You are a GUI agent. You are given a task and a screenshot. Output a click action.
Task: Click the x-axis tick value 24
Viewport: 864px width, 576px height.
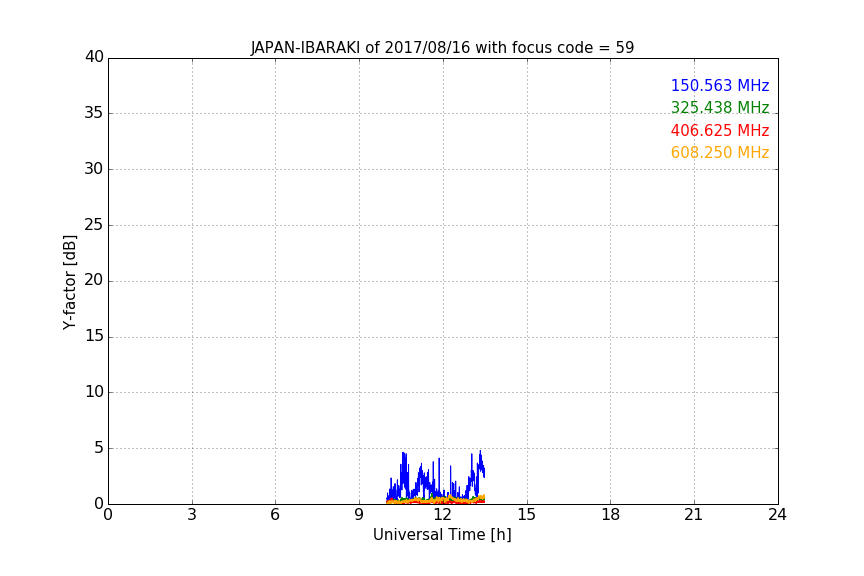click(x=777, y=515)
